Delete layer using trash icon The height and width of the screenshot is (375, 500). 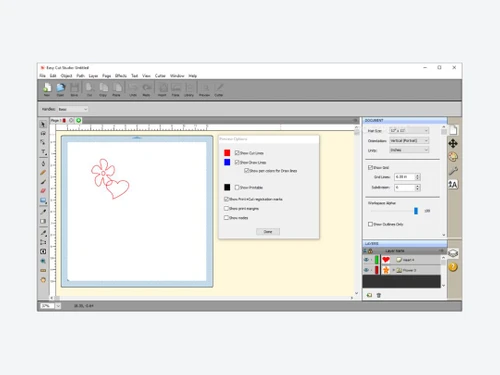[379, 295]
